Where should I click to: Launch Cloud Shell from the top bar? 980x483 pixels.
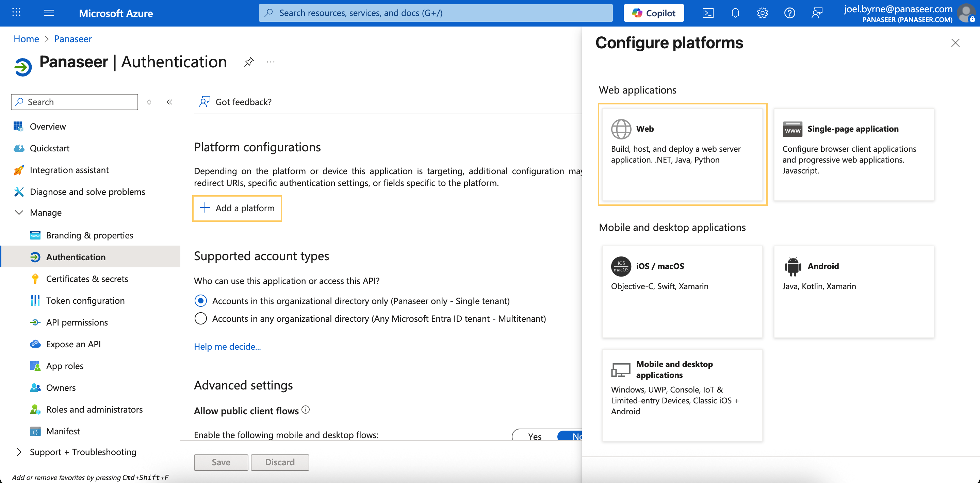[x=708, y=13]
